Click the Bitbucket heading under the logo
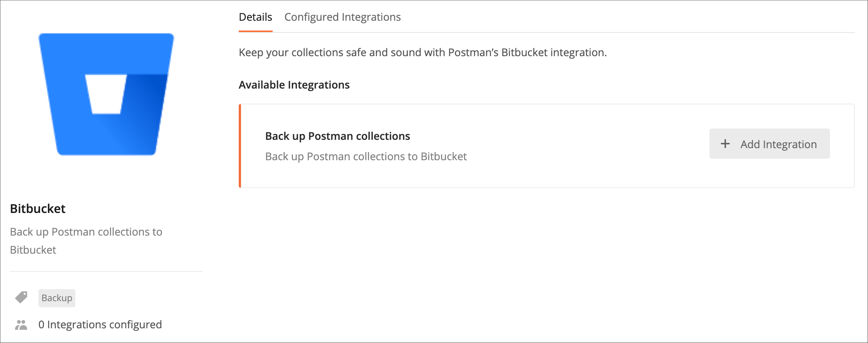The image size is (868, 343). [x=38, y=209]
